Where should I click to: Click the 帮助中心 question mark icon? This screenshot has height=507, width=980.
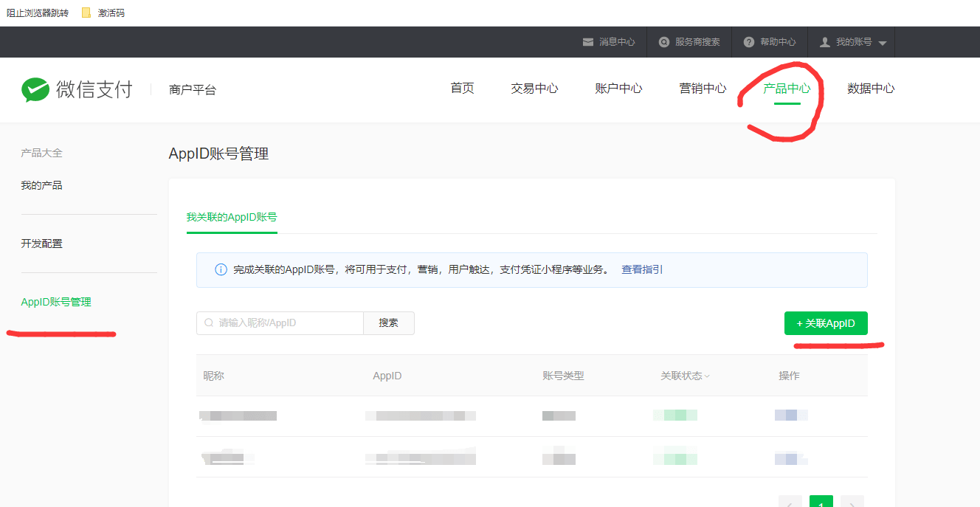(749, 42)
